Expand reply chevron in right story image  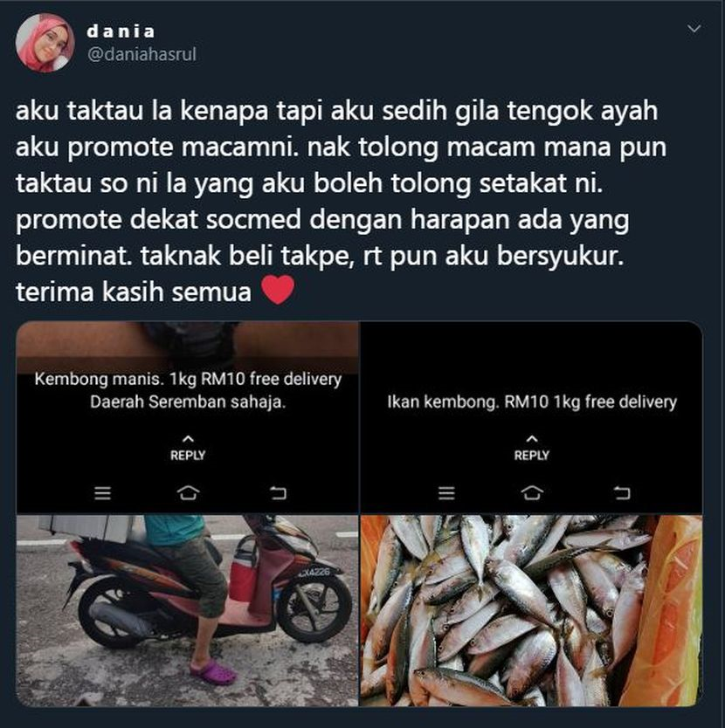(x=532, y=439)
